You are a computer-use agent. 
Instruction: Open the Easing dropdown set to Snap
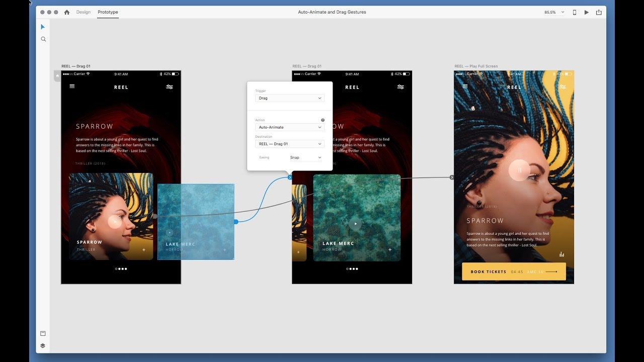pos(306,157)
